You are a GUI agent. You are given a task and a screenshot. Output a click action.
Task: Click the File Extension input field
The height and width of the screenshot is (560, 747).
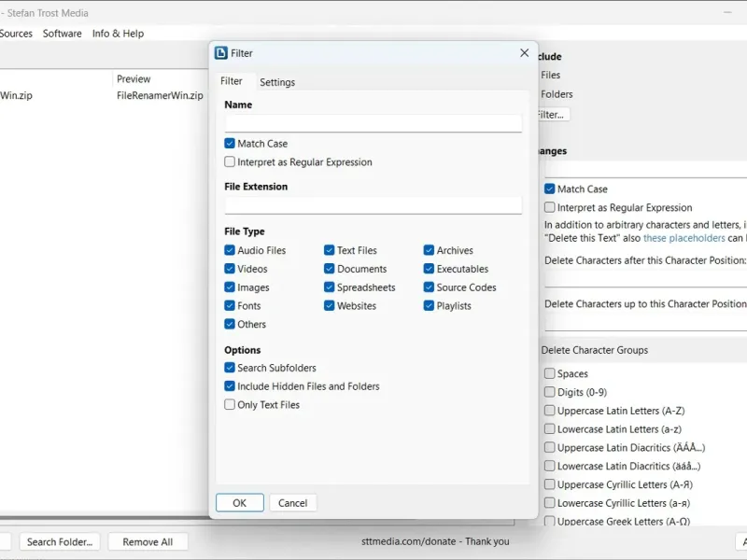tap(373, 205)
